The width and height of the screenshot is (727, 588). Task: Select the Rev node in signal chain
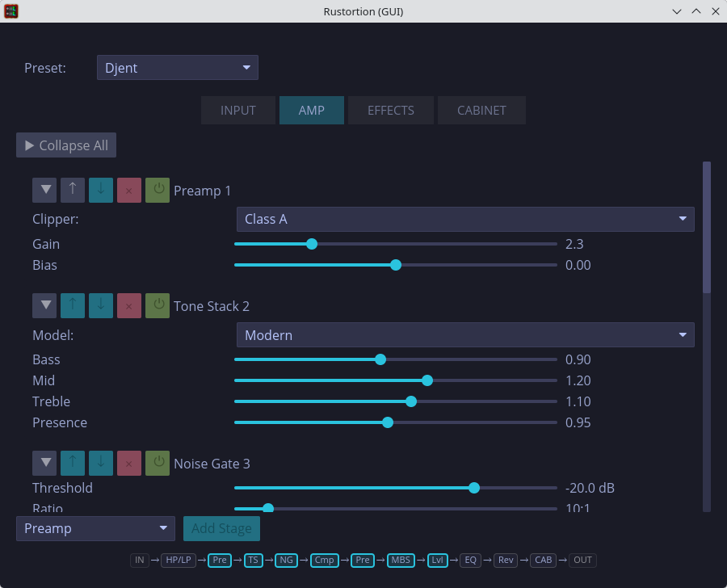(x=506, y=561)
